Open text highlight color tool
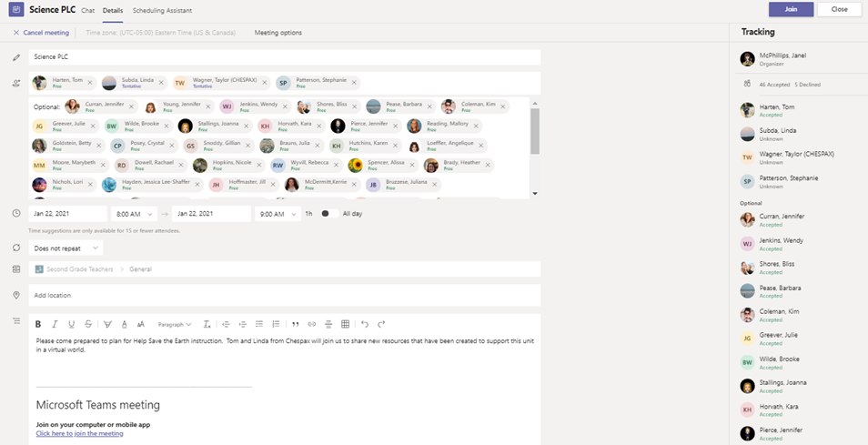Screen dimensions: 868x445 (x=107, y=324)
